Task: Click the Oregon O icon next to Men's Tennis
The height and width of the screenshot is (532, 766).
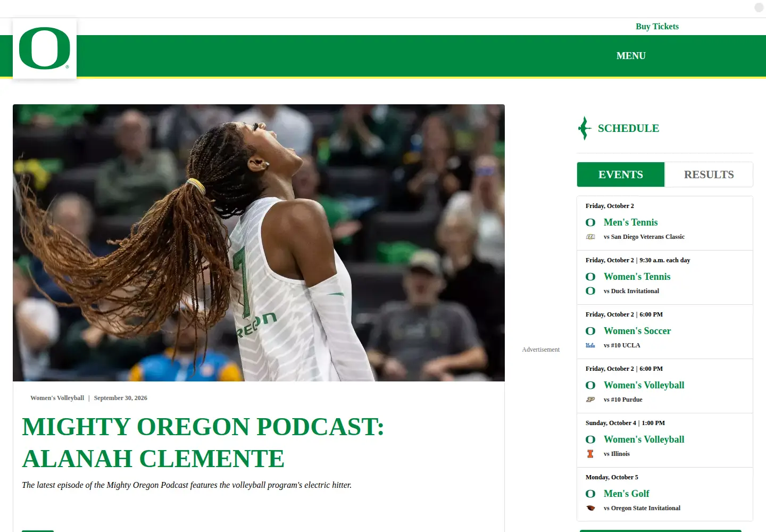Action: click(x=590, y=222)
